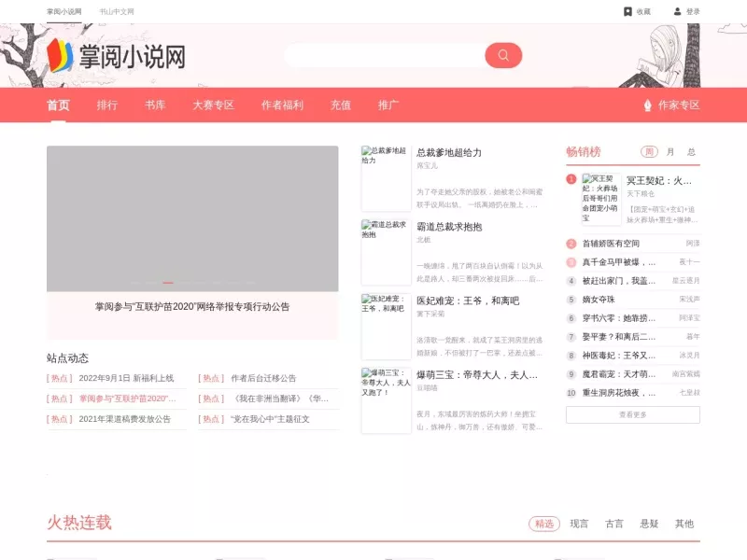The image size is (747, 560).
Task: Open ranked book 嫡女夺珠
Action: (599, 299)
